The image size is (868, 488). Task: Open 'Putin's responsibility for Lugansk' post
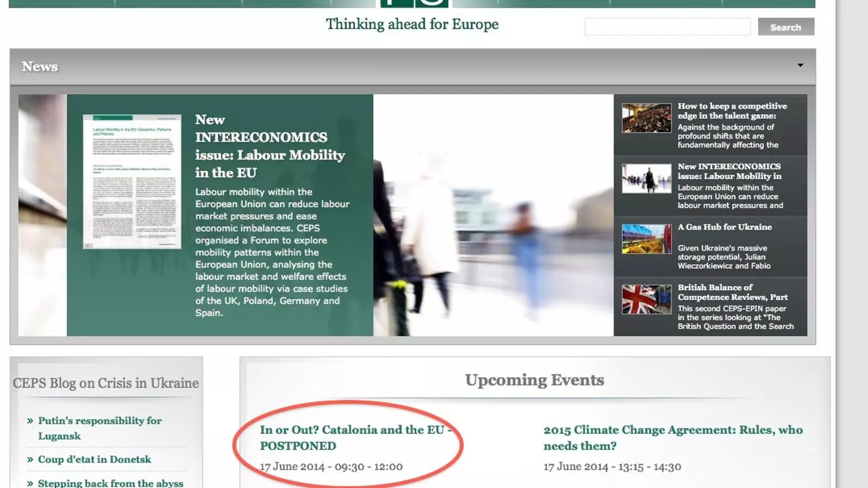click(100, 428)
